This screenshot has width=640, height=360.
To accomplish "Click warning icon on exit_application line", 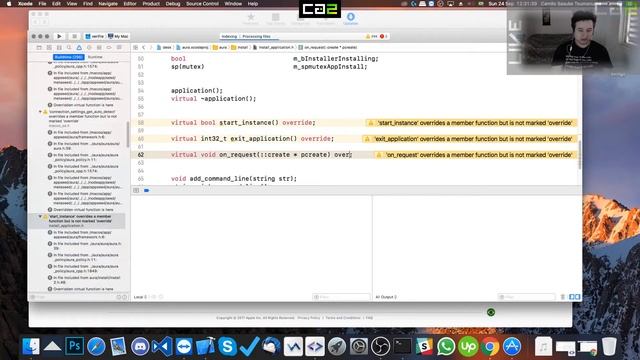I will click(x=367, y=139).
